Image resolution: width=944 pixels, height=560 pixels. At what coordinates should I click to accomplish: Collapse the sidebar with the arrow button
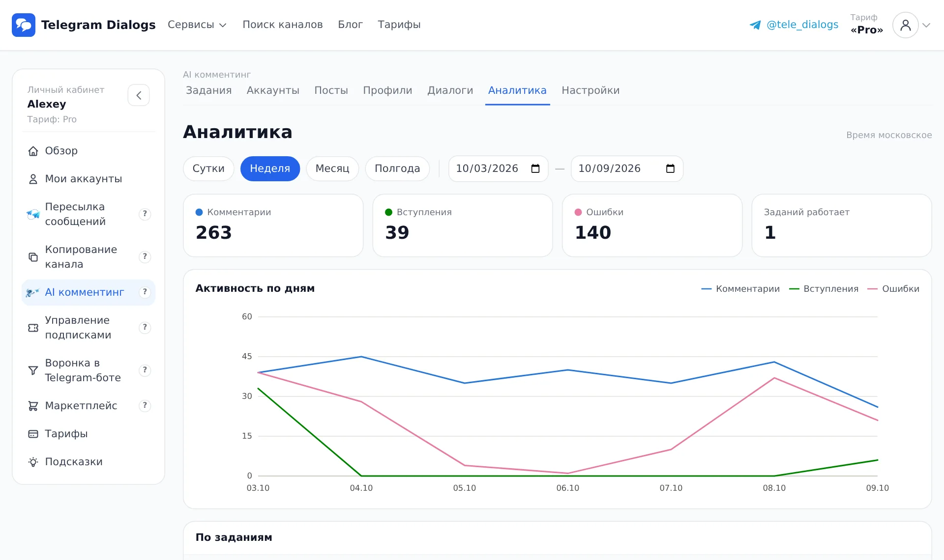click(139, 95)
